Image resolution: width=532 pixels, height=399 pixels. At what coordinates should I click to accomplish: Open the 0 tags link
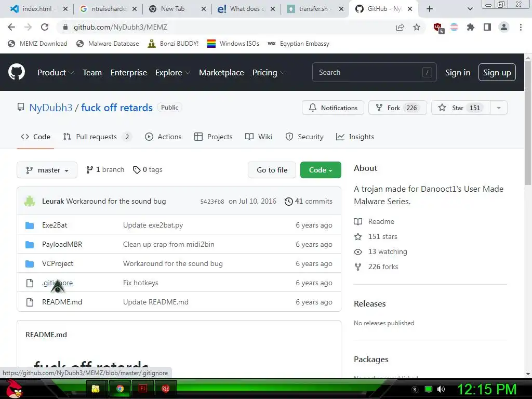pos(148,170)
